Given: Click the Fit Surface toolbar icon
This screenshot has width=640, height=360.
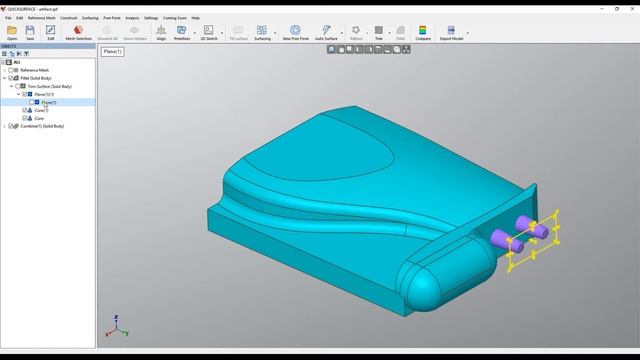Looking at the screenshot, I should pos(238,30).
